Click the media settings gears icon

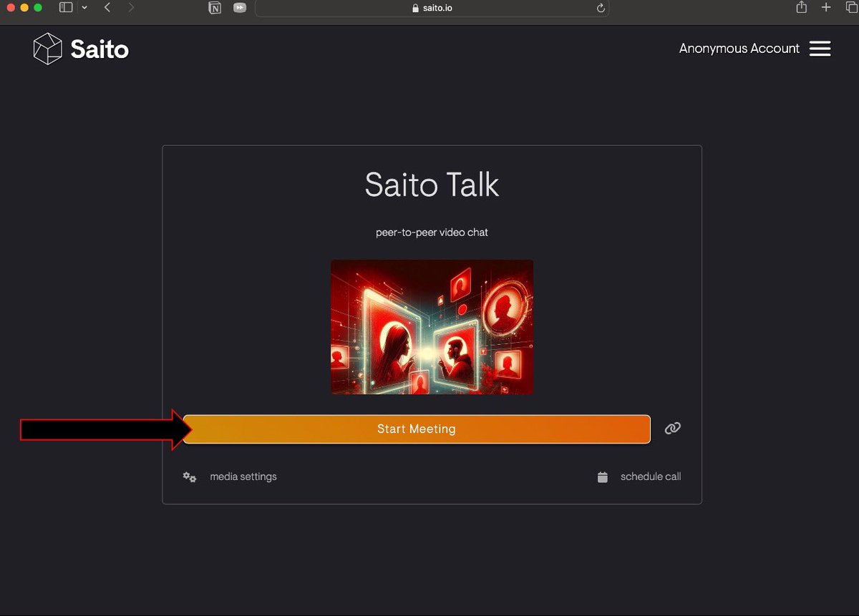(189, 476)
